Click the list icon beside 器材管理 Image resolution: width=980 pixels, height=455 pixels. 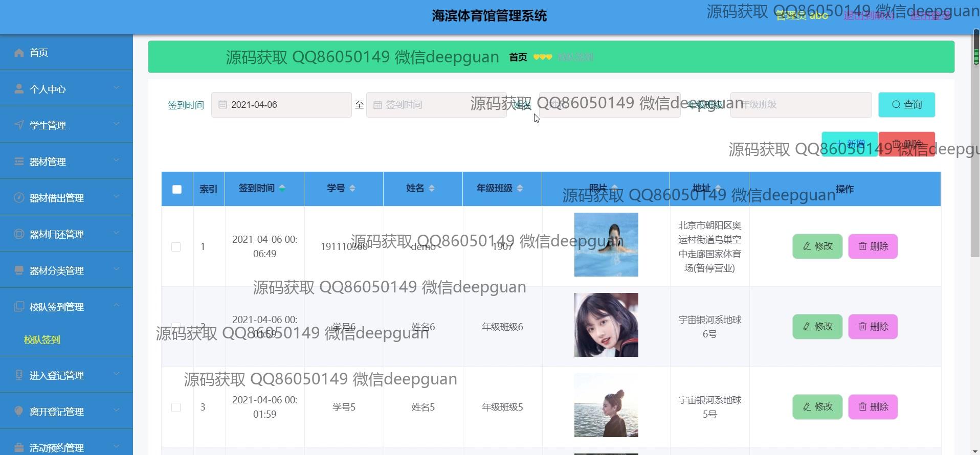[19, 162]
